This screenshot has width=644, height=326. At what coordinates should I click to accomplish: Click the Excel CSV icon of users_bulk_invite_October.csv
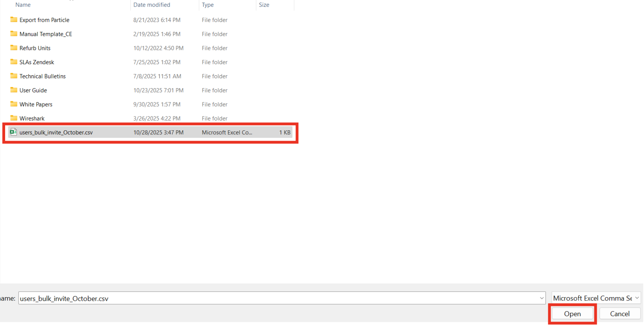point(14,132)
